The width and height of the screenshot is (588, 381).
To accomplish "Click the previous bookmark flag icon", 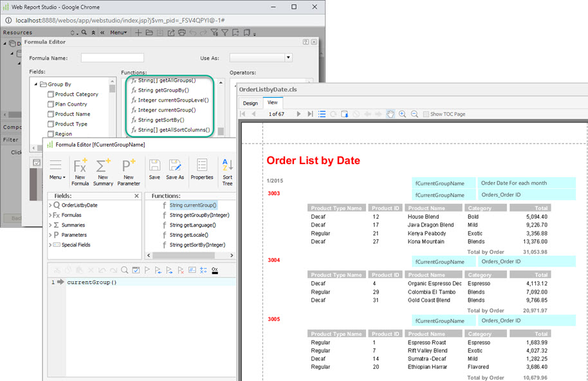I will tap(158, 270).
